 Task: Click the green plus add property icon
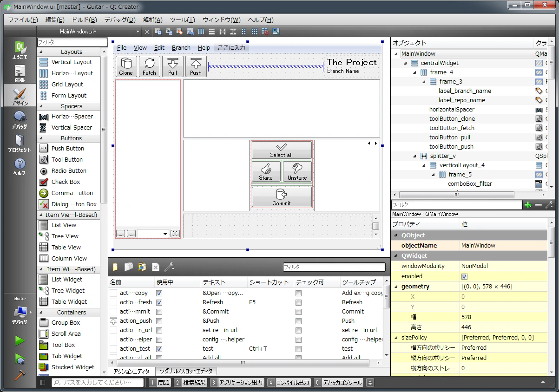528,205
